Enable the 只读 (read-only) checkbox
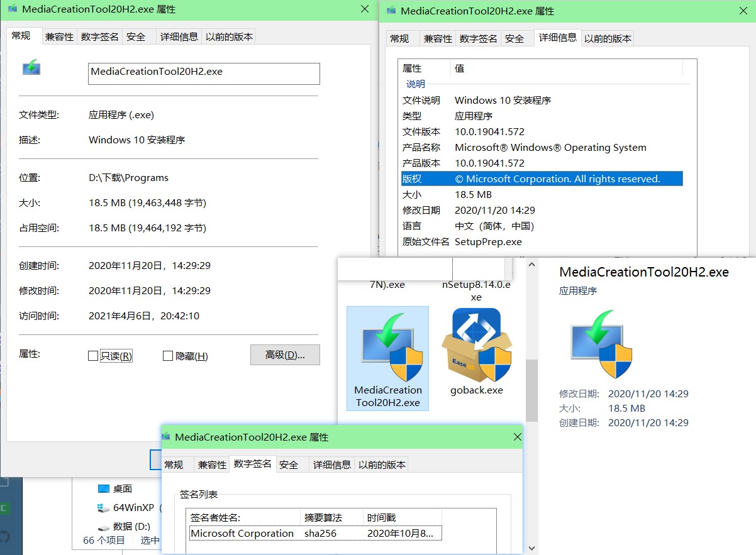The height and width of the screenshot is (555, 756). tap(93, 356)
